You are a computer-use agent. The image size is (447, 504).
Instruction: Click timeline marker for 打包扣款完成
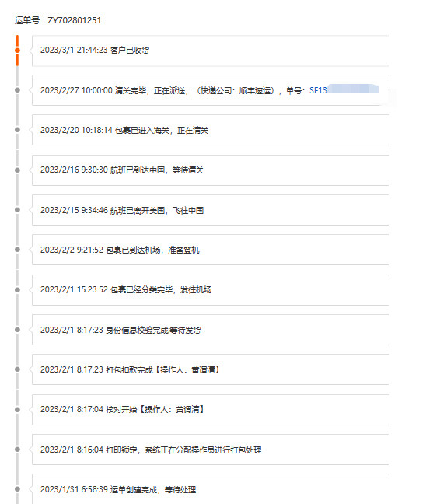pyautogui.click(x=17, y=369)
